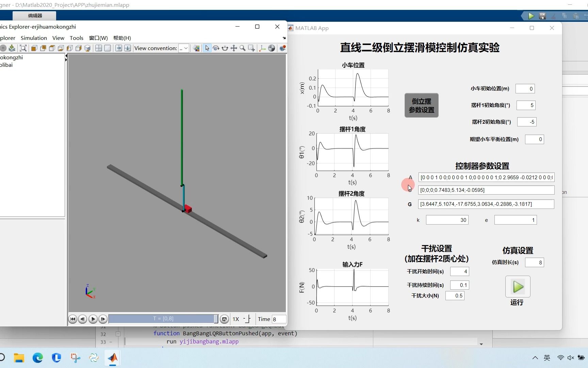Play the animation

[x=93, y=319]
